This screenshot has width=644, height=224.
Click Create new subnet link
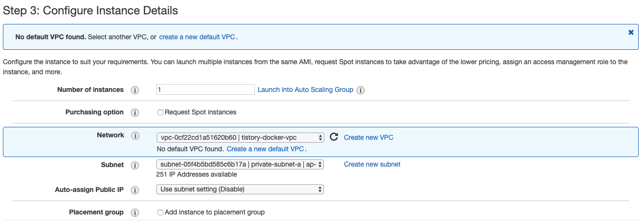point(372,164)
